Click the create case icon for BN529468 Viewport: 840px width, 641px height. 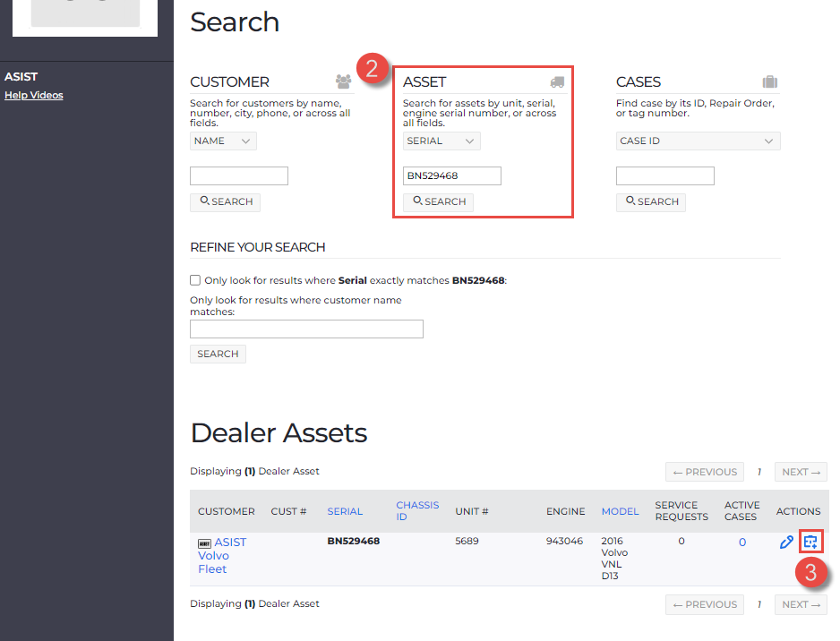coord(810,542)
